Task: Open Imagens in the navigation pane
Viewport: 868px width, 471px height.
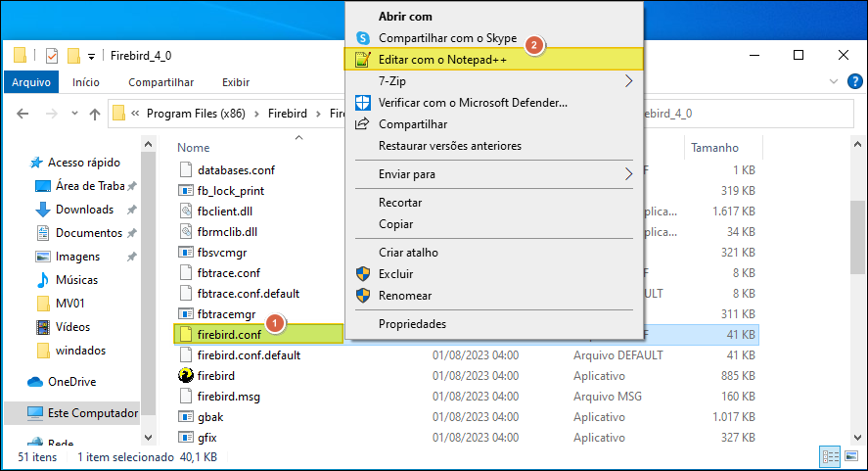Action: (77, 257)
